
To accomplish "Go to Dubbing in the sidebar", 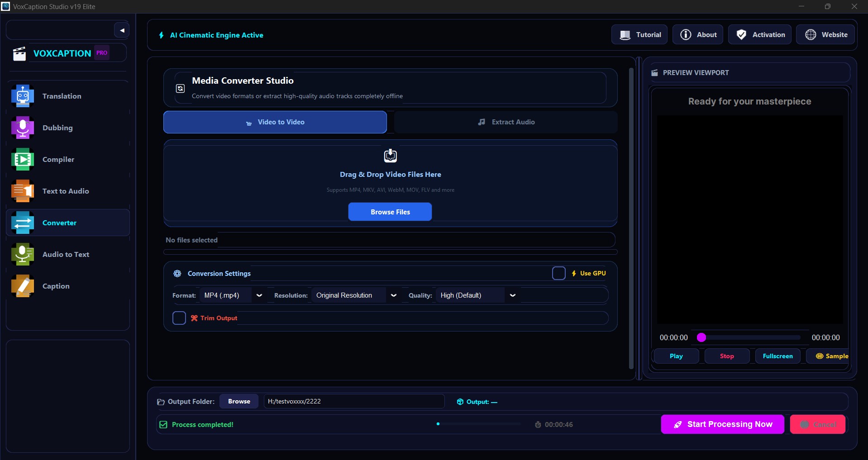I will pyautogui.click(x=68, y=128).
